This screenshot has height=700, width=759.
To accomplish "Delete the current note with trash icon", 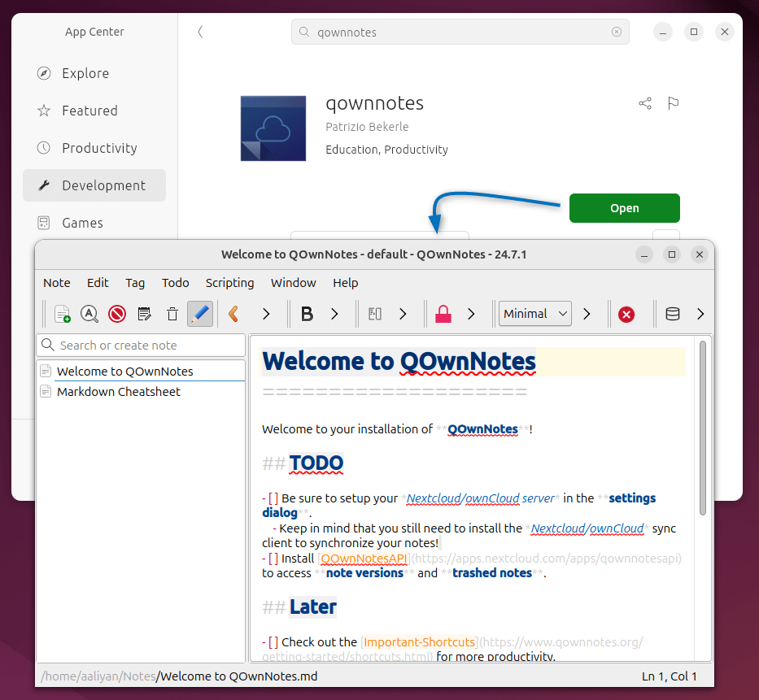I will coord(172,313).
